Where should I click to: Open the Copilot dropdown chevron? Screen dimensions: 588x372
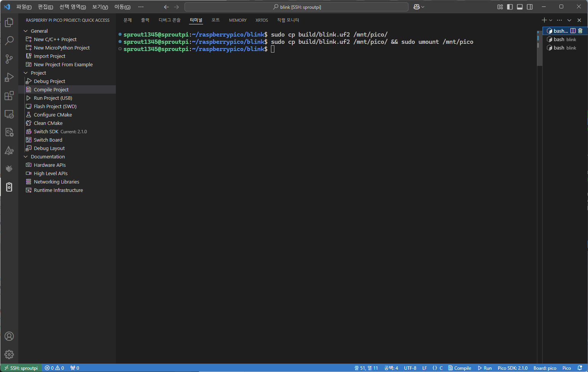coord(423,7)
